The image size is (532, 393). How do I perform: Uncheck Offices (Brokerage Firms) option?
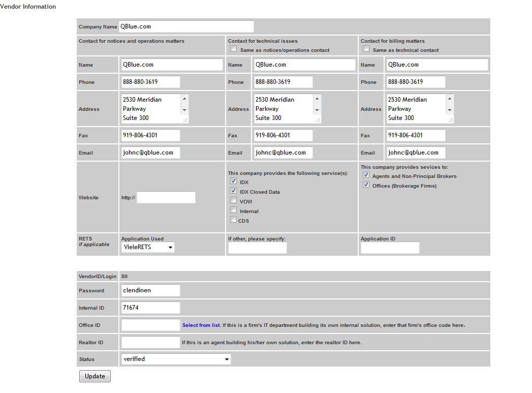366,185
